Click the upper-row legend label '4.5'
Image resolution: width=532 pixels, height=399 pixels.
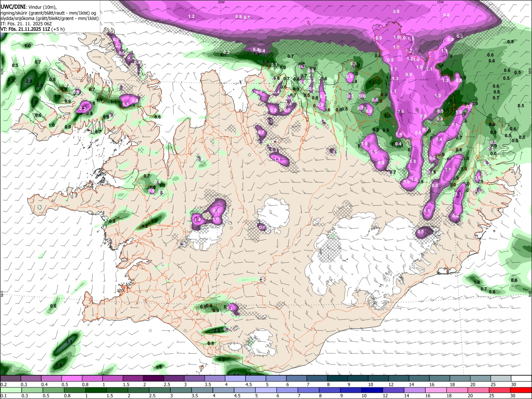tap(249, 384)
